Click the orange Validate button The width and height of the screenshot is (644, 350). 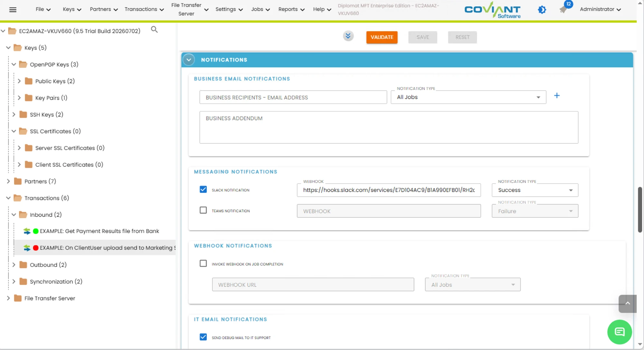point(382,37)
